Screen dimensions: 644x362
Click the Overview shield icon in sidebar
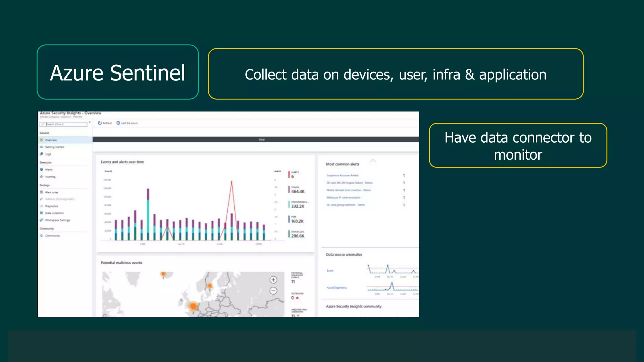pos(42,140)
